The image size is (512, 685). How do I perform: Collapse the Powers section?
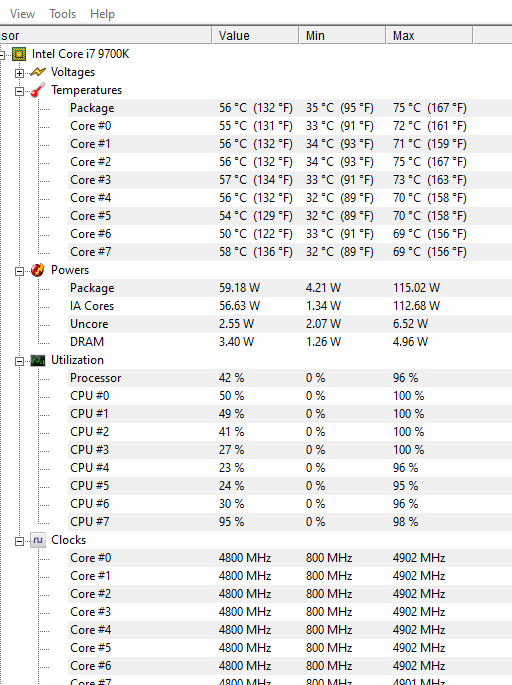19,271
